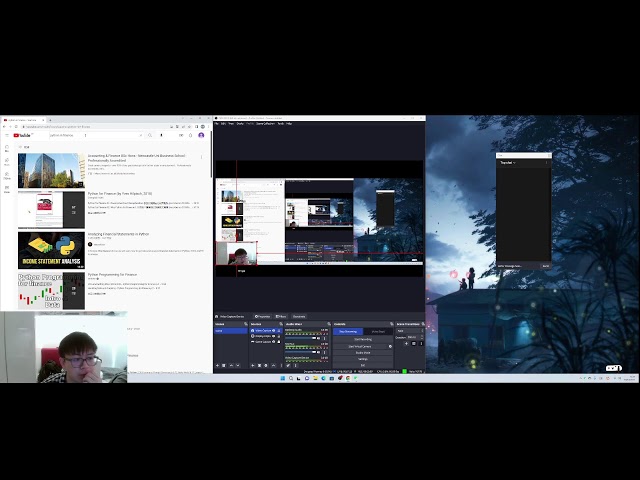Open Settings from OBS Controls
This screenshot has width=640, height=480.
pyautogui.click(x=363, y=359)
